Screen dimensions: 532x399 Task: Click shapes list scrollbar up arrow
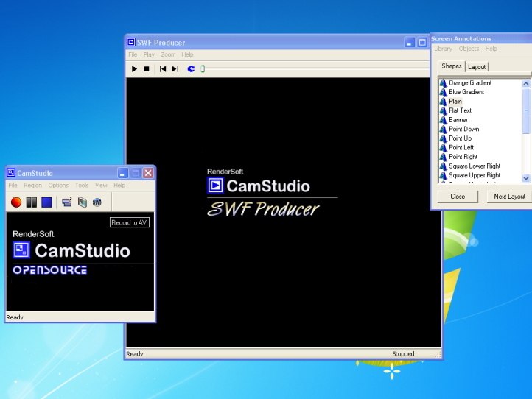[526, 83]
